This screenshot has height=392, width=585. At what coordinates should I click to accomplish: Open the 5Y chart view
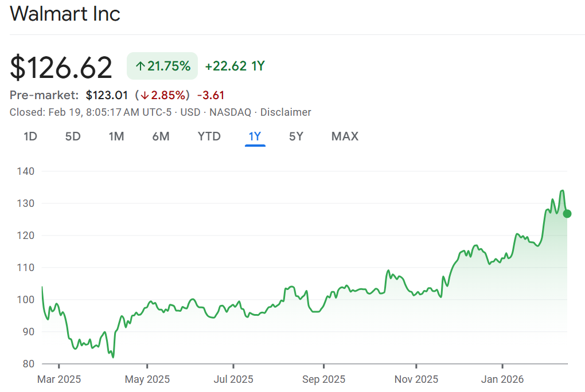296,136
